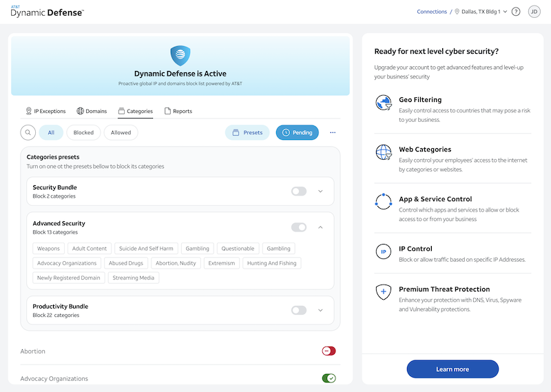This screenshot has height=392, width=551.
Task: Click the Geo Filtering heading
Action: 420,100
